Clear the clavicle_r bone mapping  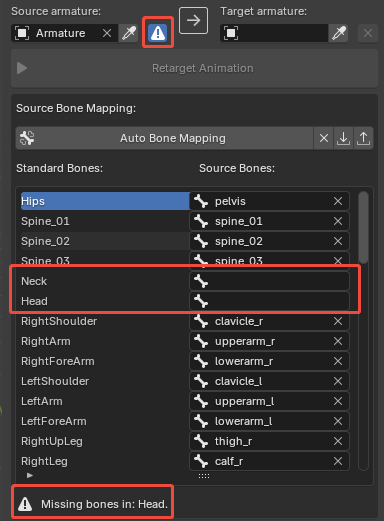pyautogui.click(x=338, y=321)
